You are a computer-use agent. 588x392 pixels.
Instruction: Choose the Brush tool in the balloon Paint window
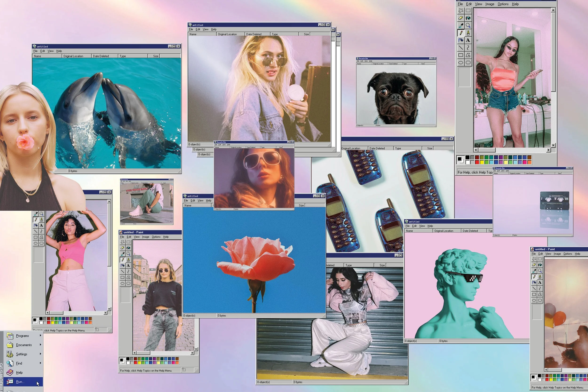(540, 277)
